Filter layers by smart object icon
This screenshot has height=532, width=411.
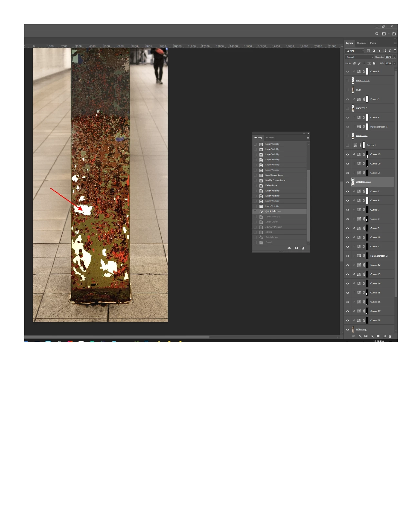point(390,51)
